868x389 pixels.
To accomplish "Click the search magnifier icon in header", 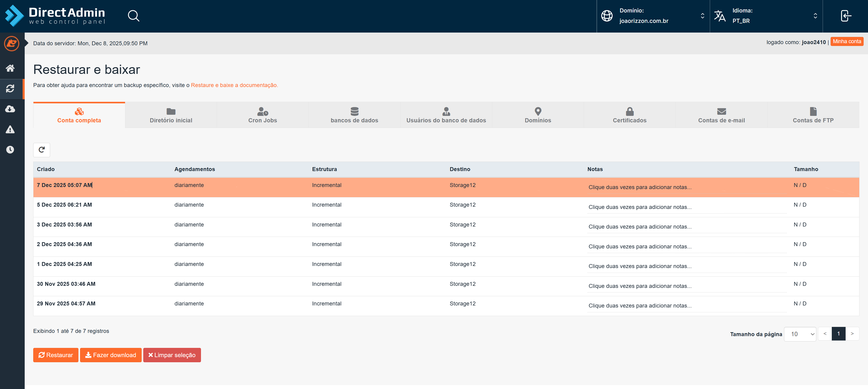I will tap(133, 16).
